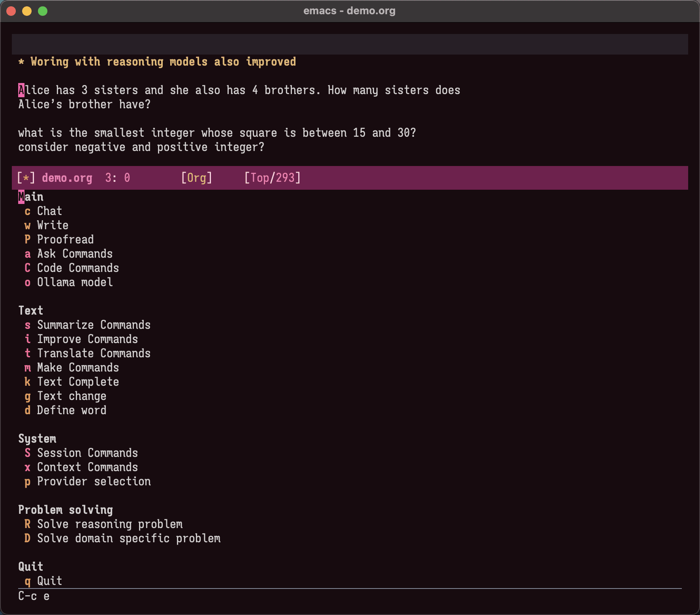Click "Quit" to close the menu
The width and height of the screenshot is (700, 615).
[x=49, y=581]
